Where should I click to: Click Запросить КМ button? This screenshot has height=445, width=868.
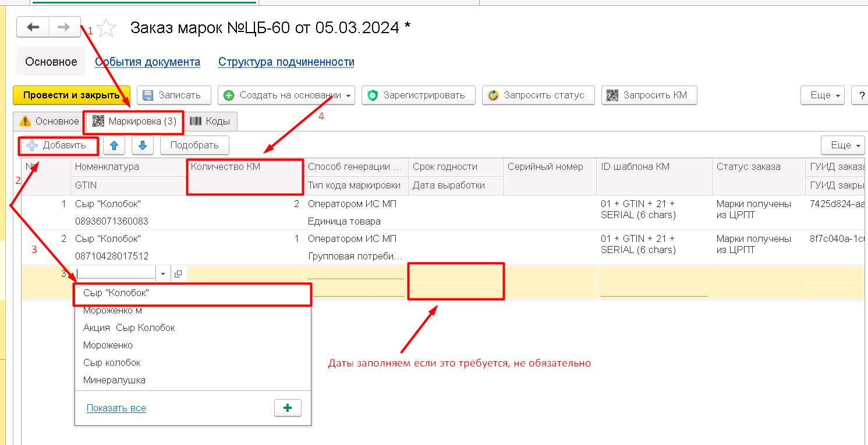click(x=649, y=95)
